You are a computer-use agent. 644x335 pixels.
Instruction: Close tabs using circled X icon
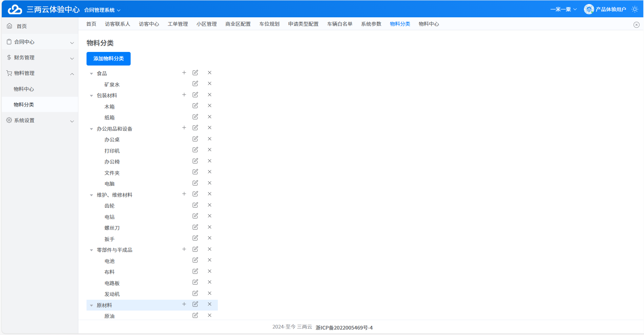click(x=637, y=25)
